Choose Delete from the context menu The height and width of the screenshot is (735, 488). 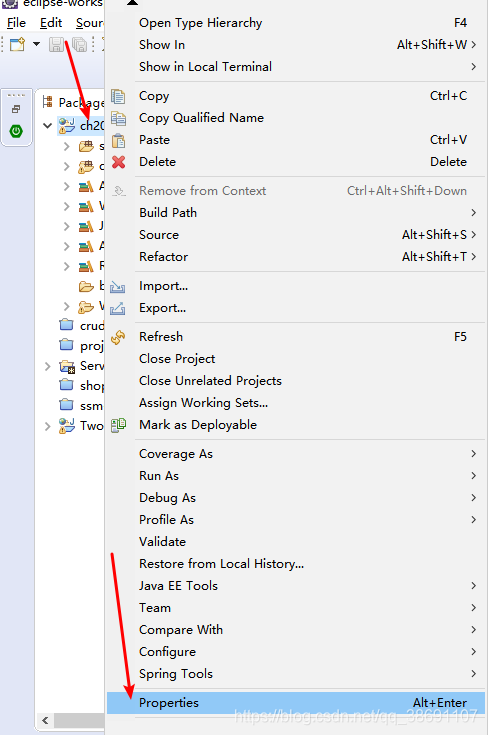(x=296, y=162)
